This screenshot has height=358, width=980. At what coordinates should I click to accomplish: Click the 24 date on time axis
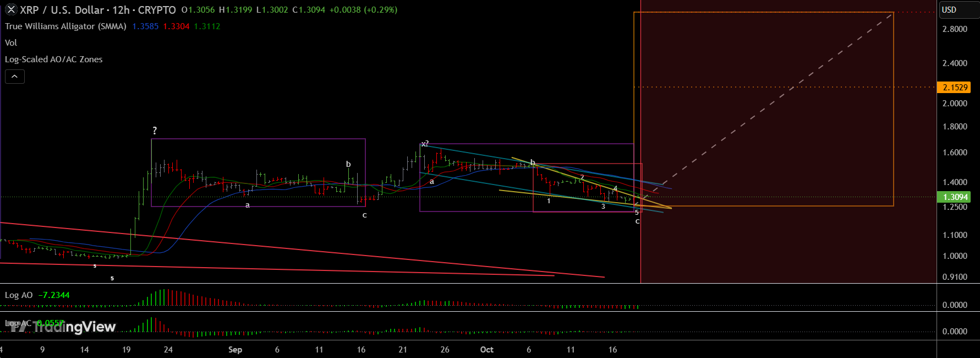click(168, 350)
